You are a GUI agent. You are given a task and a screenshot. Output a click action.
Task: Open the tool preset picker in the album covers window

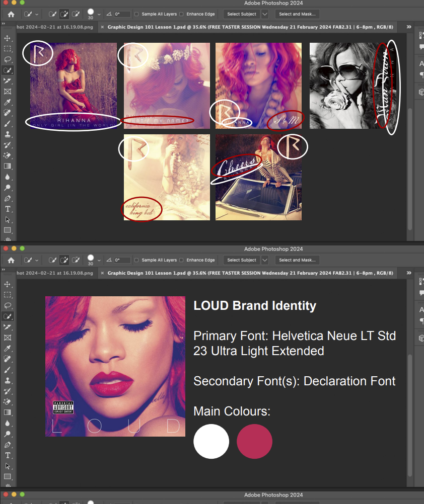point(31,14)
